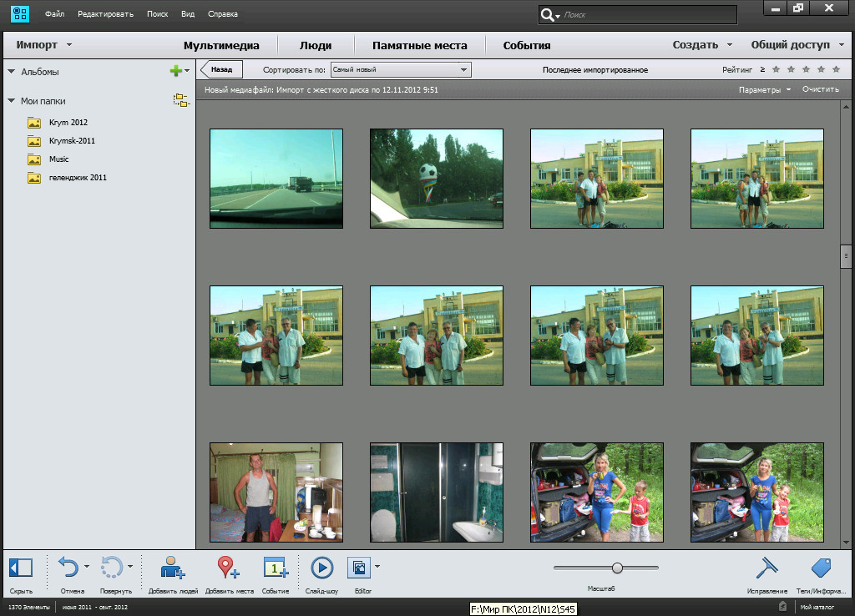Toggle the Hide panel button
This screenshot has height=616, width=855.
[20, 568]
